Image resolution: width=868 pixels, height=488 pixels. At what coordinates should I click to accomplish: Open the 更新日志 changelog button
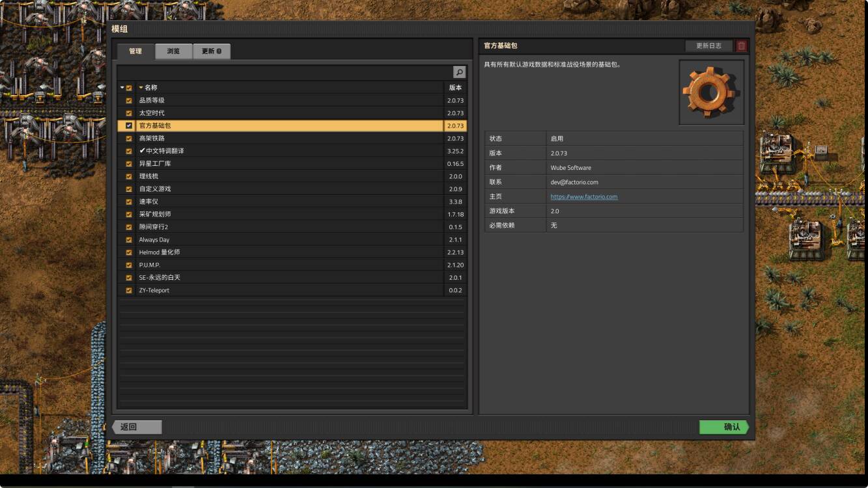(708, 46)
